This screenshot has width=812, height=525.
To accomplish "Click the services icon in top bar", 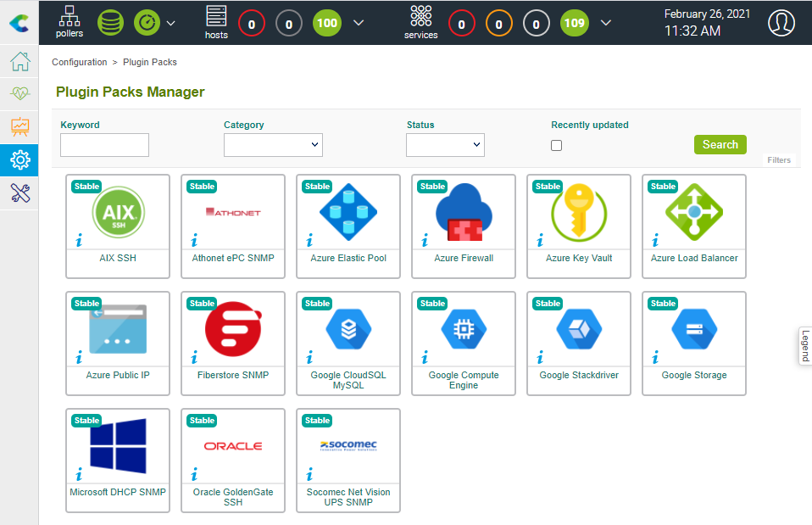I will coord(421,22).
